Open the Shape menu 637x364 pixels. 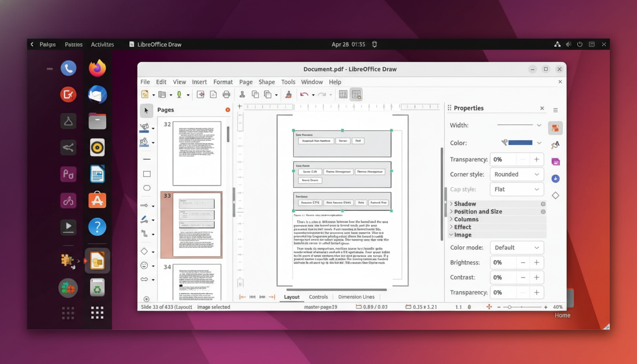[x=266, y=82]
